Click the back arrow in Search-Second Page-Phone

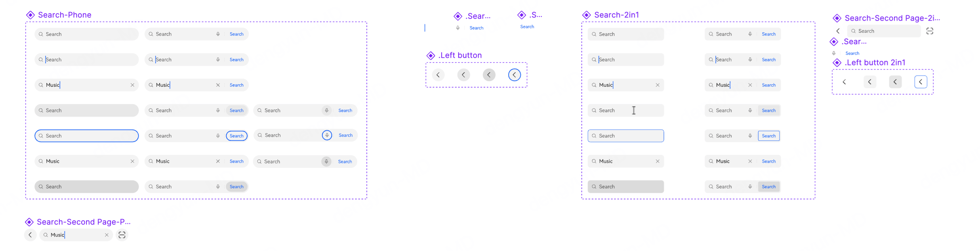(x=30, y=235)
